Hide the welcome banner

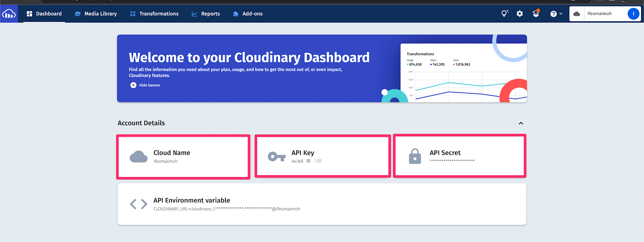(145, 85)
